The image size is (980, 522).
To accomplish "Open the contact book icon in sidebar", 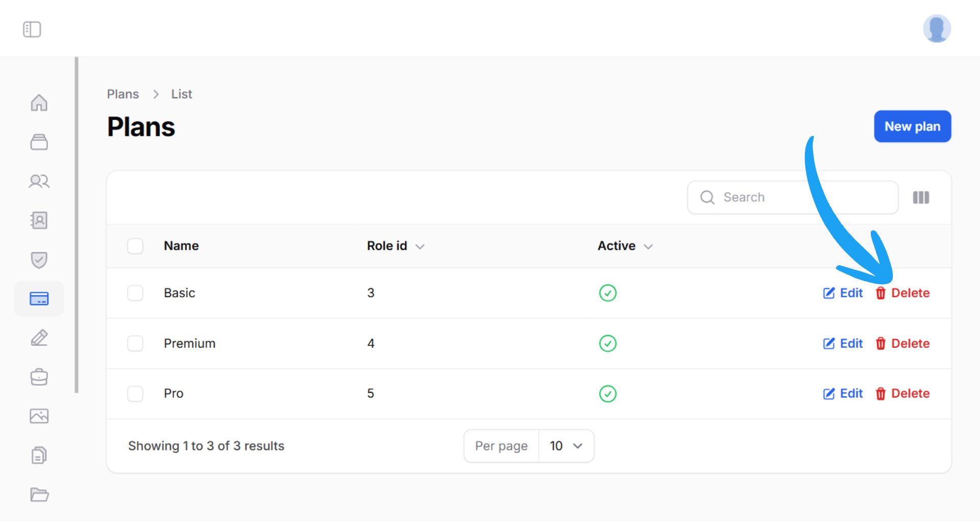I will [39, 220].
